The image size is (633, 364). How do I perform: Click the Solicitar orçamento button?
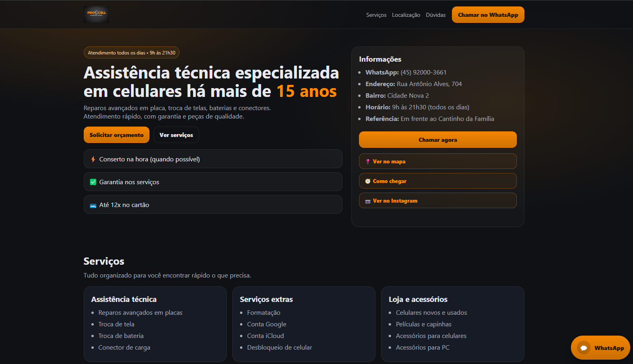(117, 135)
